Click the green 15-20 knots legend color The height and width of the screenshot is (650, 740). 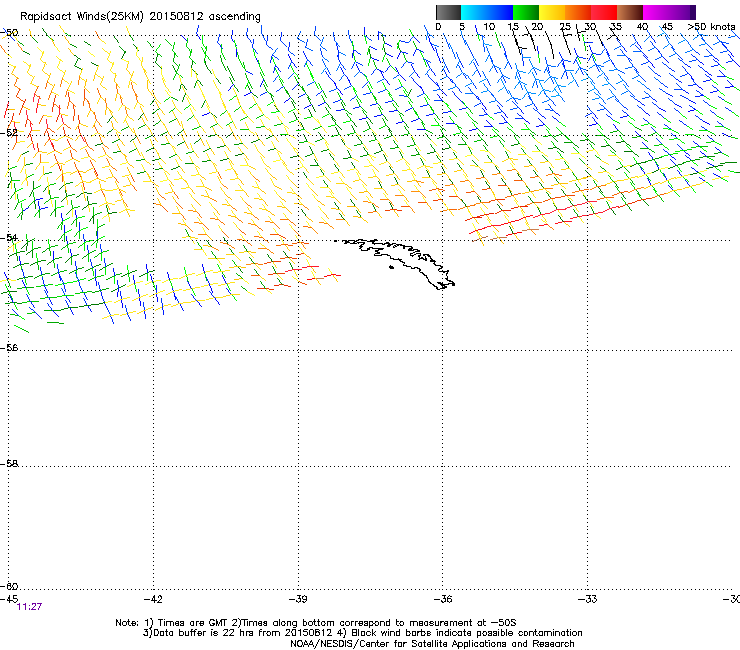coord(526,12)
